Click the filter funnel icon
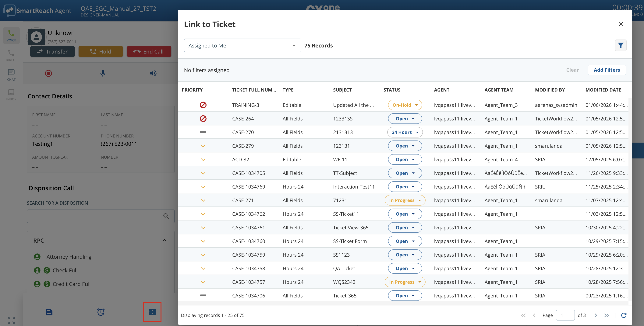Viewport: 644px width, 326px height. tap(620, 45)
